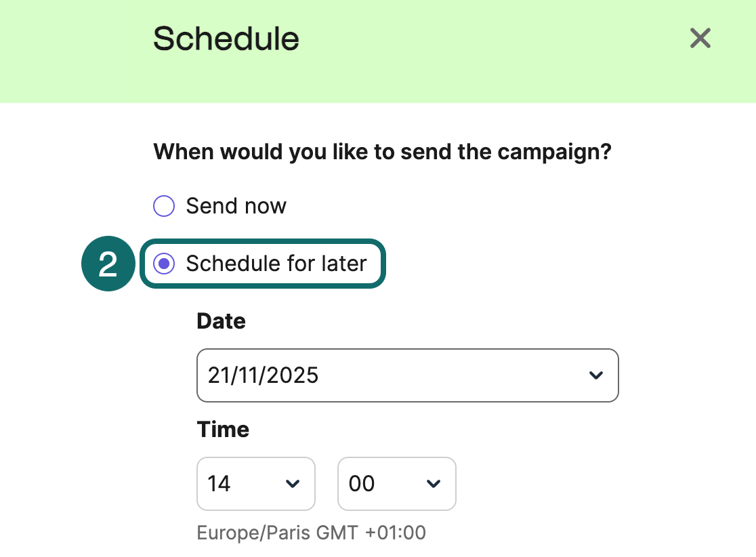Open the hour dropdown showing 14
Viewport: 756px width, 557px height.
[x=255, y=484]
